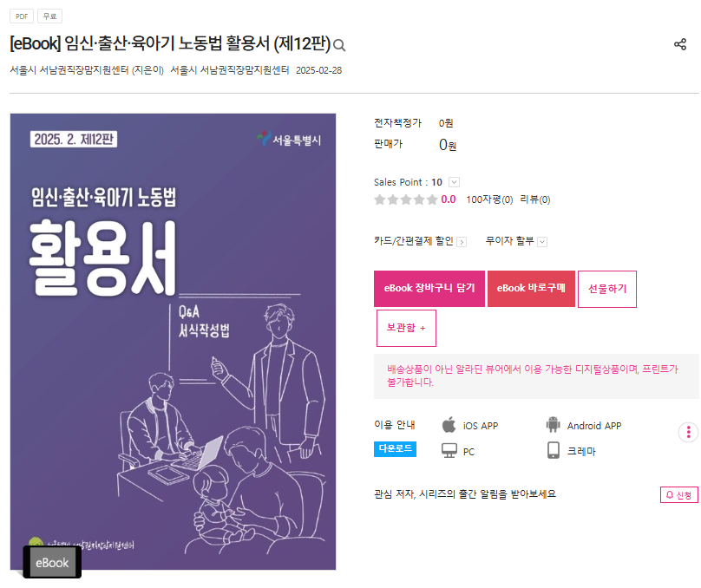Select the iOS APP apple icon

pyautogui.click(x=449, y=424)
